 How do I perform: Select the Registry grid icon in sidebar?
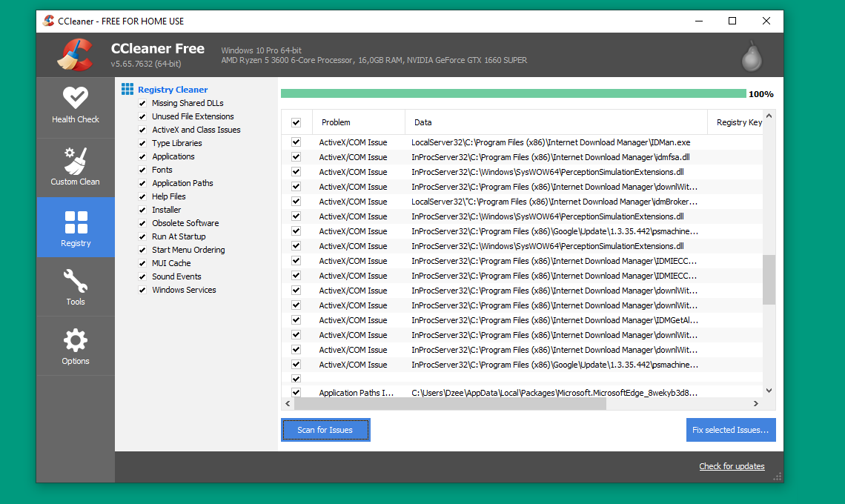pyautogui.click(x=76, y=222)
